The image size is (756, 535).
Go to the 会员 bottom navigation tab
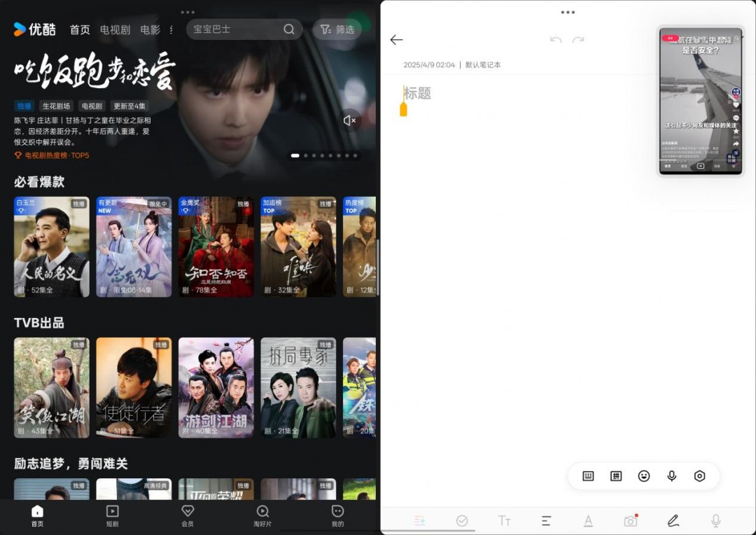pyautogui.click(x=188, y=515)
